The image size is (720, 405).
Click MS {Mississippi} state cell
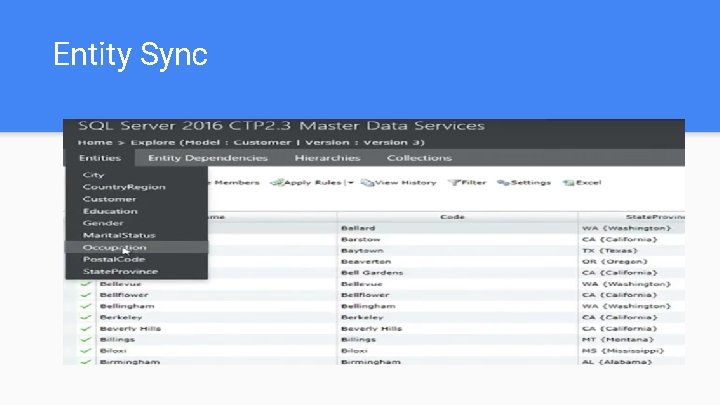point(623,351)
